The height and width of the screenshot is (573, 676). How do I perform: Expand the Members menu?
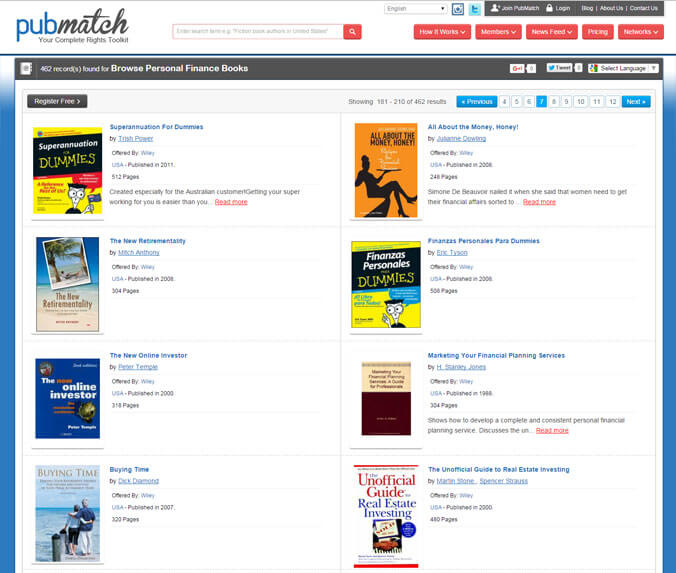498,32
